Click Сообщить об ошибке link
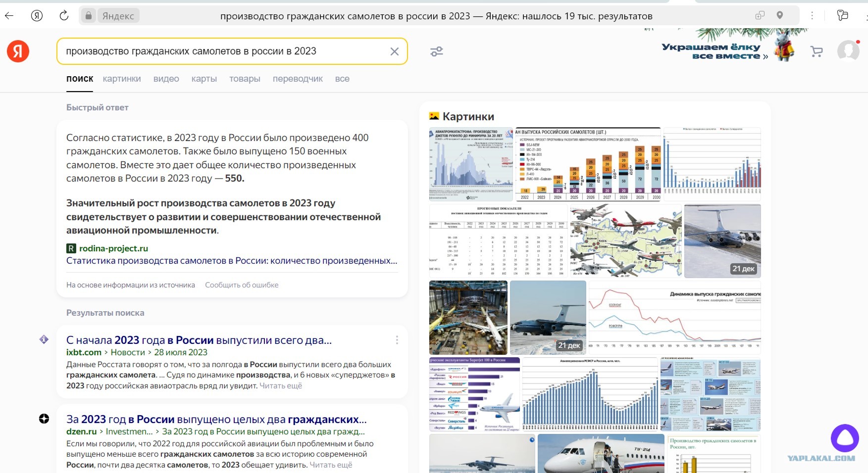This screenshot has height=473, width=868. coord(242,285)
